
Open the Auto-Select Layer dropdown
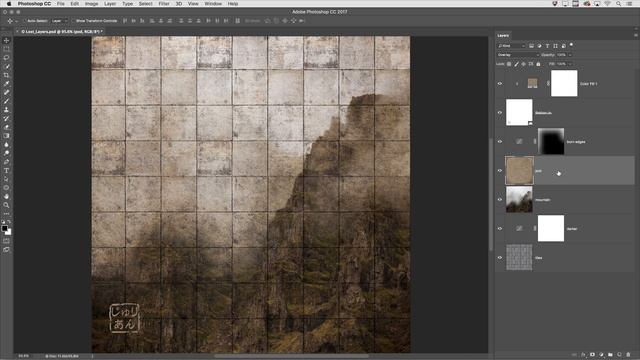click(60, 21)
